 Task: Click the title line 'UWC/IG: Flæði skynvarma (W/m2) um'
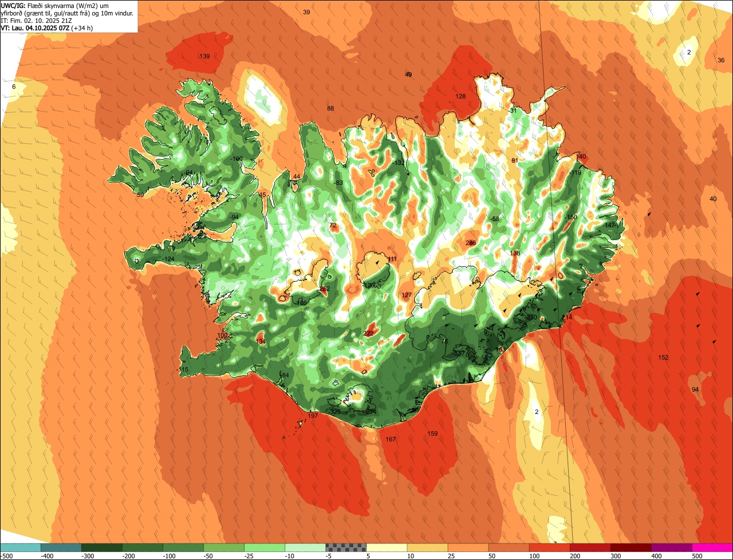click(x=54, y=6)
